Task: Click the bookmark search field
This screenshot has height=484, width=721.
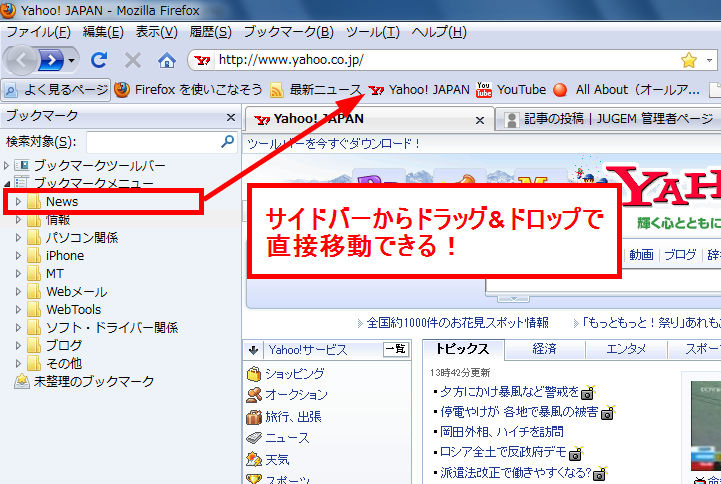Action: (x=153, y=142)
